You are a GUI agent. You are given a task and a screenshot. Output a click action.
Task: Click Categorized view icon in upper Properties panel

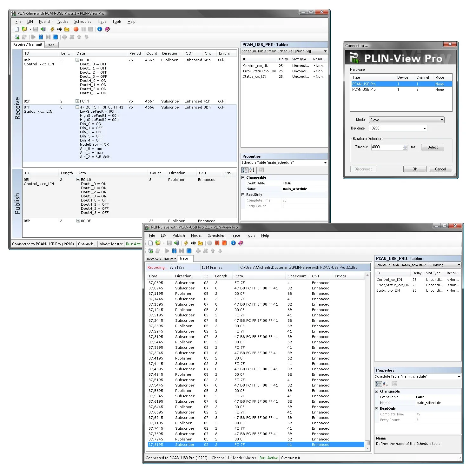(245, 170)
